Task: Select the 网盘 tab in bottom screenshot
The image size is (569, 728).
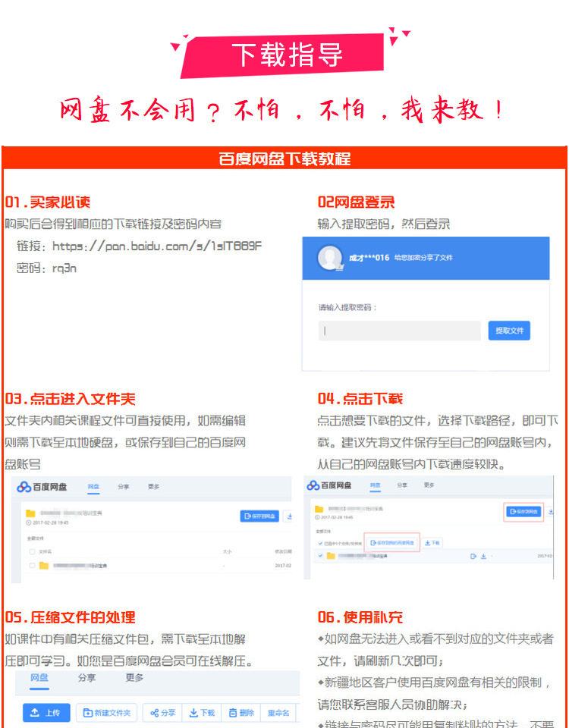Action: tap(39, 677)
